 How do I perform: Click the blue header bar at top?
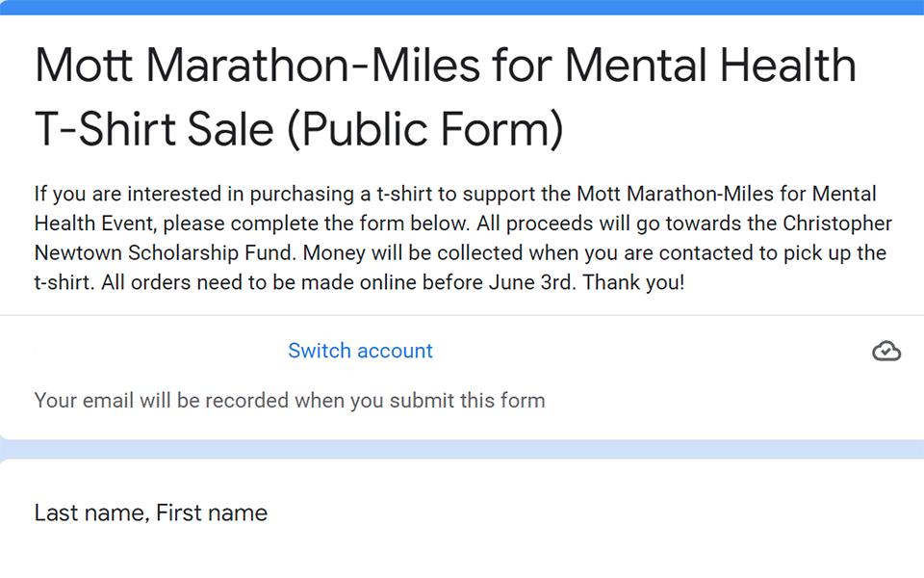462,7
